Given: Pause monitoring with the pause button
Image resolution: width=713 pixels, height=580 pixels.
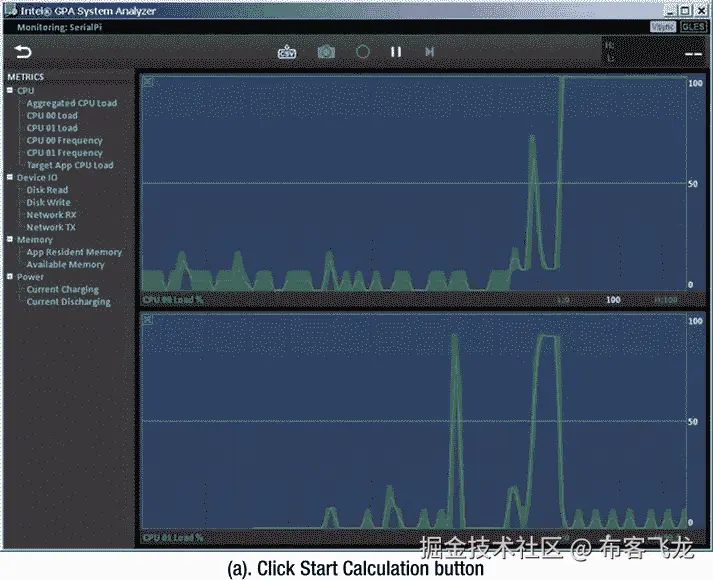Looking at the screenshot, I should [x=396, y=52].
